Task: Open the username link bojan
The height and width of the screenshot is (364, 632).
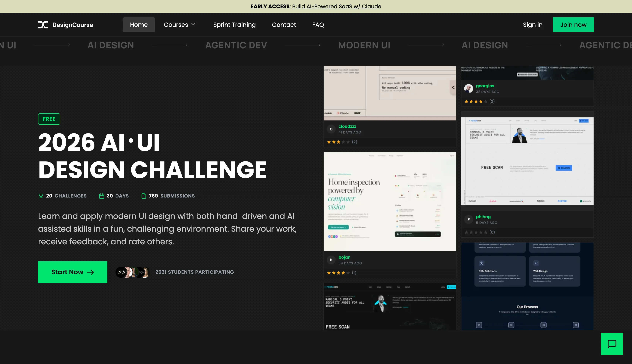Action: click(344, 257)
